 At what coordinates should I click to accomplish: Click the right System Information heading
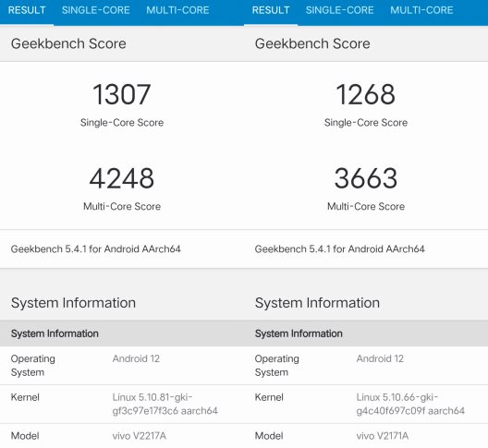317,303
